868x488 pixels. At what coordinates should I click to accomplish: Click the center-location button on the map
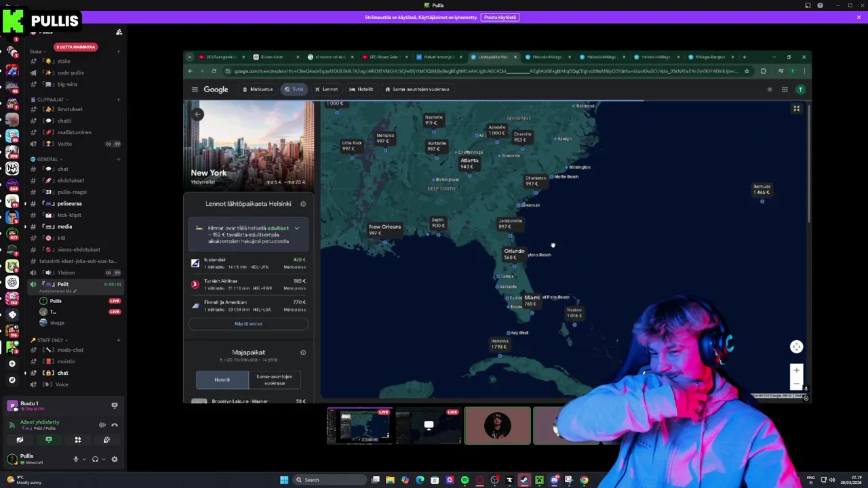pyautogui.click(x=797, y=347)
